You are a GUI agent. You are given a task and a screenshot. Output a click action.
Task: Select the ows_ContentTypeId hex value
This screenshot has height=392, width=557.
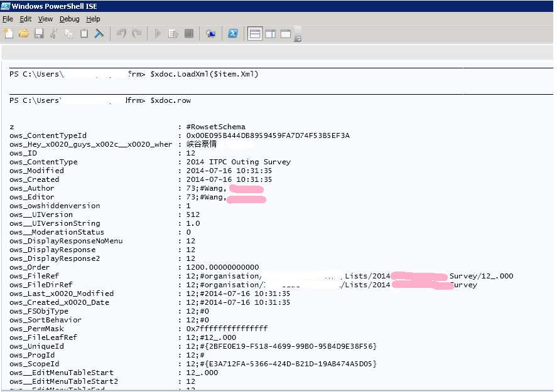268,135
